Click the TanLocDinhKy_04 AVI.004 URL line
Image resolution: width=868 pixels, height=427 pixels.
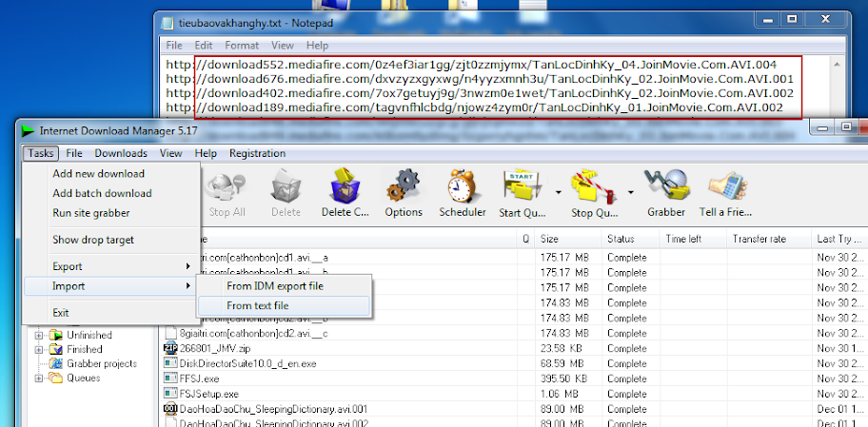pyautogui.click(x=471, y=65)
